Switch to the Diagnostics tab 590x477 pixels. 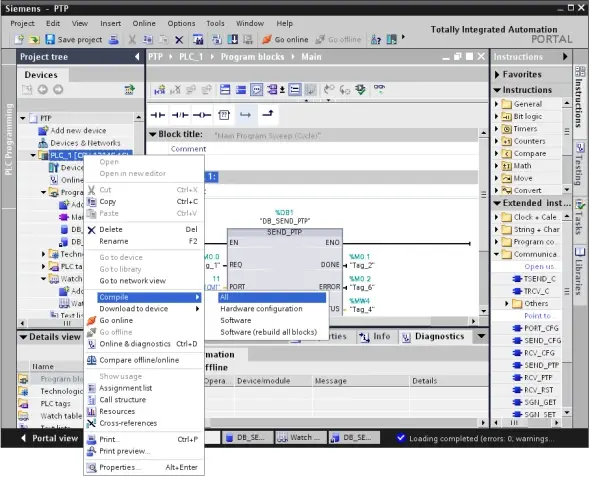pos(432,336)
